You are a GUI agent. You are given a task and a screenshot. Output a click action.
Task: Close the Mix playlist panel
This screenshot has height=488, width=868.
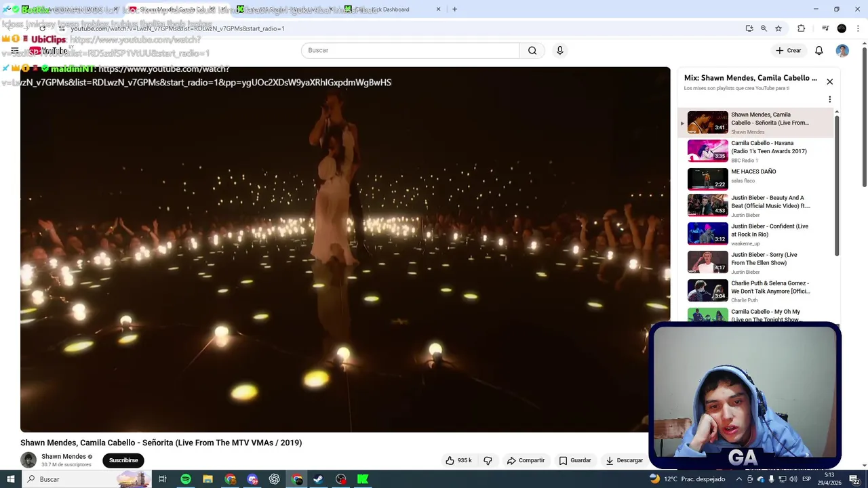[829, 81]
